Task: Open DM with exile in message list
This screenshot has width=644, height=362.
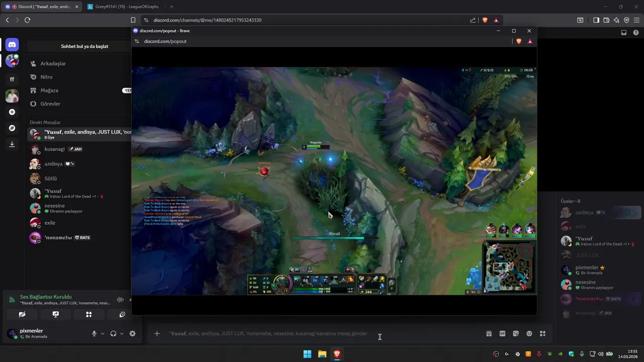Action: pyautogui.click(x=79, y=223)
